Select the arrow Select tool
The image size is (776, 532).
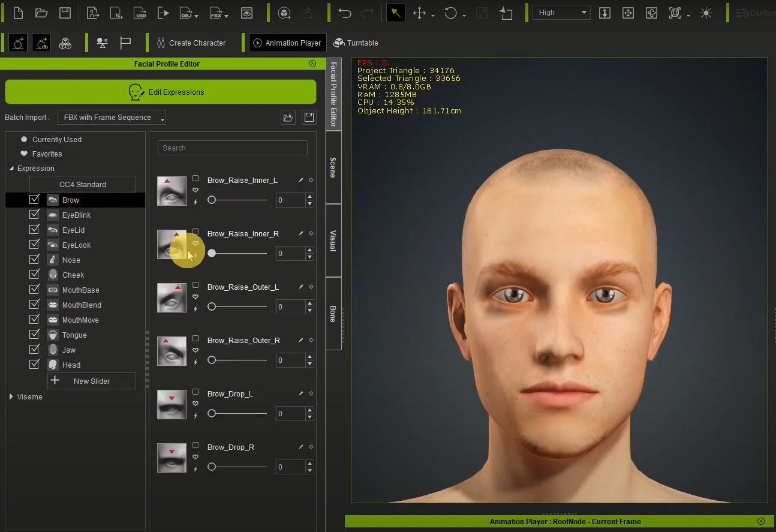click(x=395, y=13)
